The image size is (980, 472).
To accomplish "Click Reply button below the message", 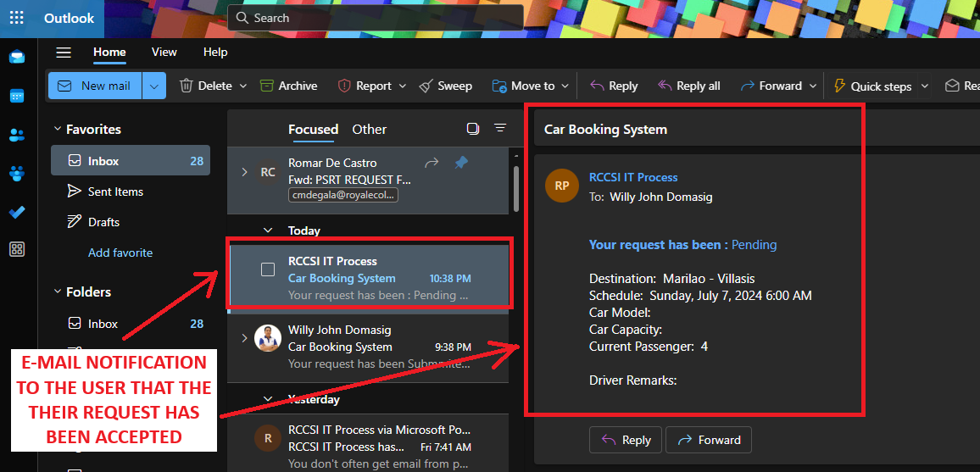I will pyautogui.click(x=626, y=440).
